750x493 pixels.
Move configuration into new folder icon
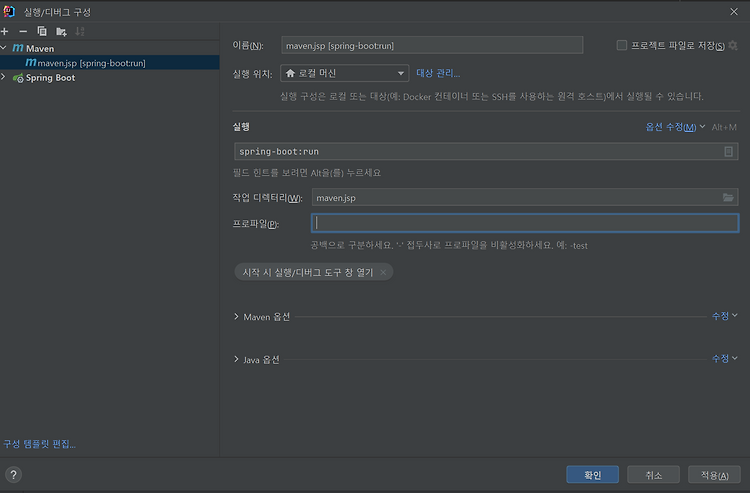tap(61, 32)
